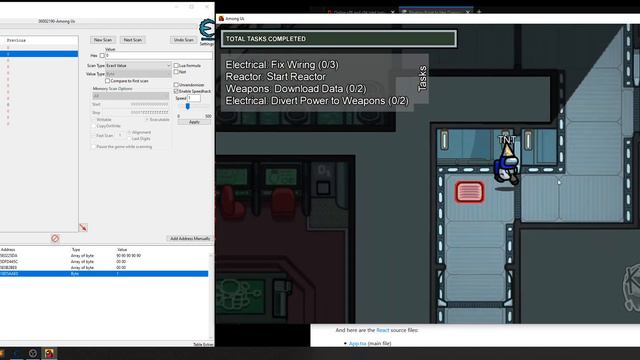Click the Speed input field

click(194, 98)
